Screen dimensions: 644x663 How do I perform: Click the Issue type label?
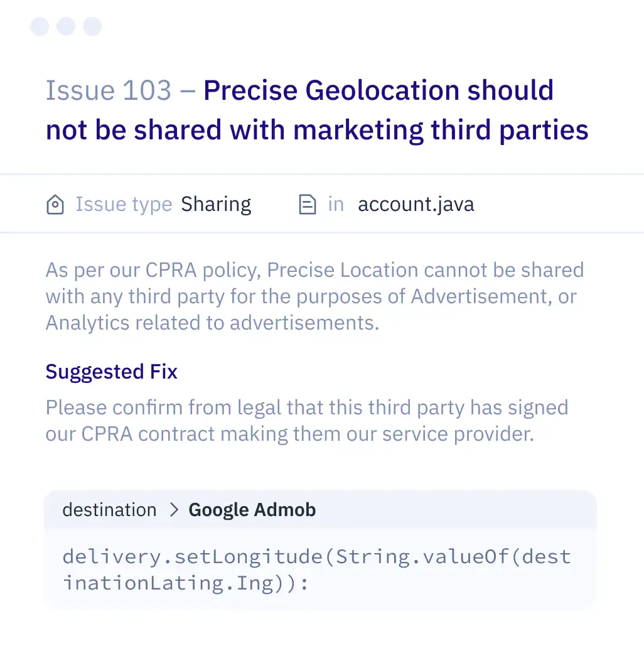point(124,204)
